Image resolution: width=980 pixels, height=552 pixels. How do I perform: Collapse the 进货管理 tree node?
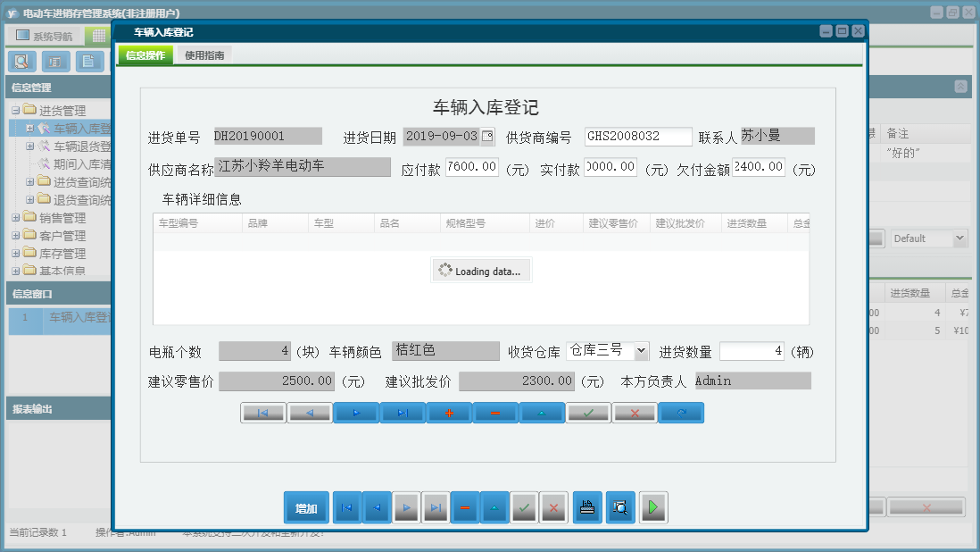16,111
